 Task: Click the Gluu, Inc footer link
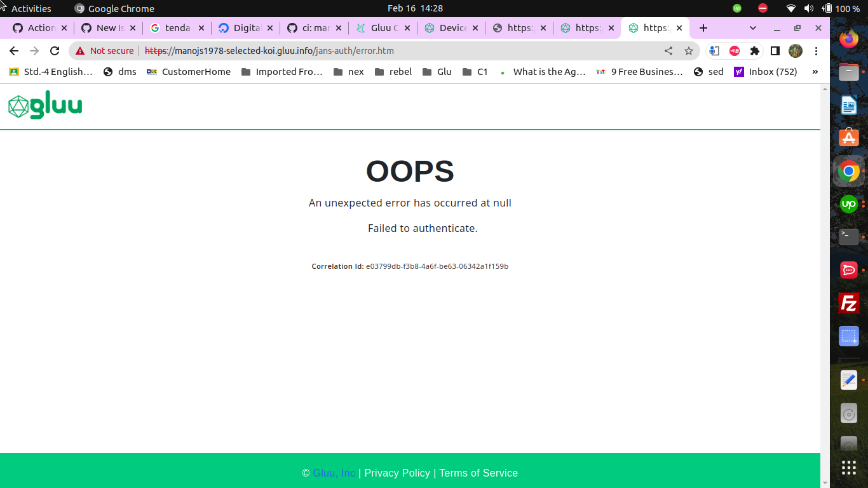333,473
